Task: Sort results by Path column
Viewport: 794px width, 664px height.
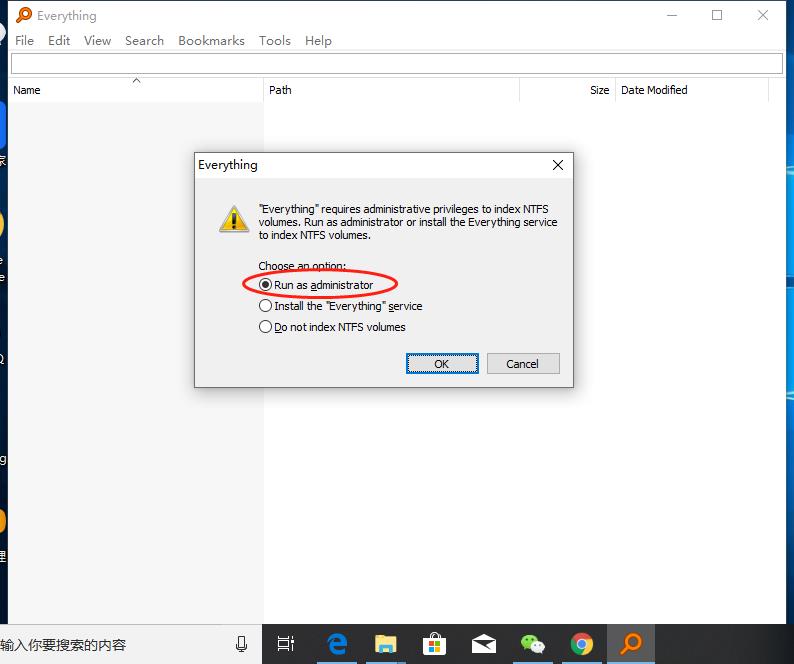Action: 391,90
